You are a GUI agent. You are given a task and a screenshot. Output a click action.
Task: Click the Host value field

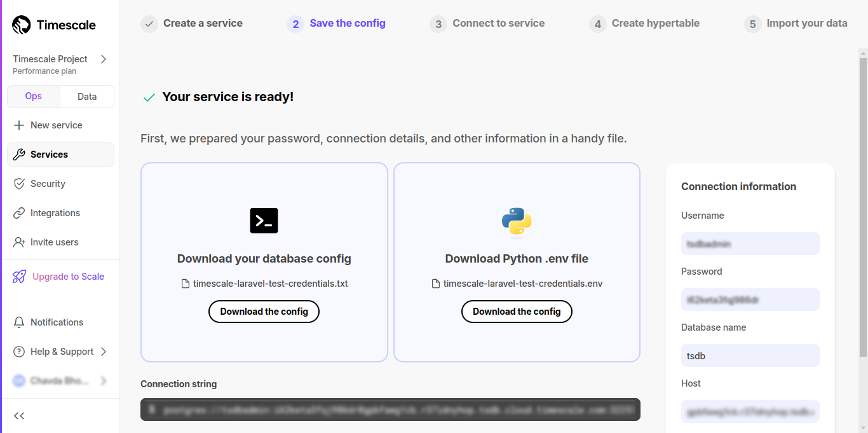point(750,411)
